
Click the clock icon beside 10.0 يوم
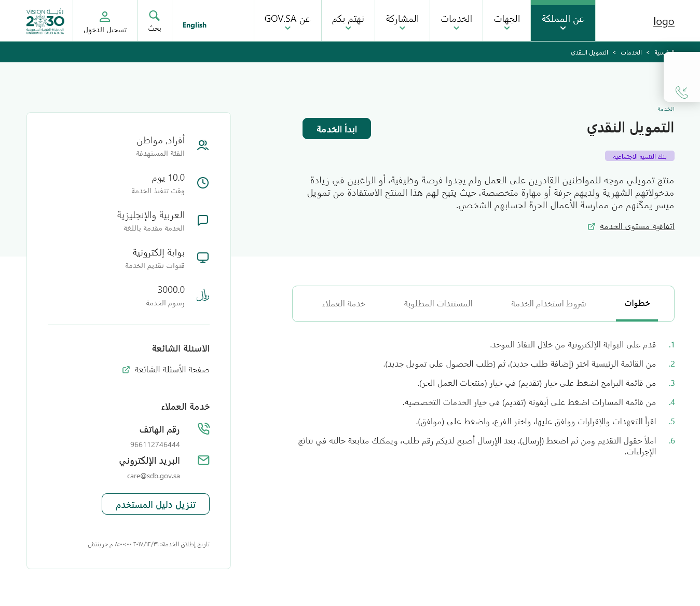pos(203,183)
